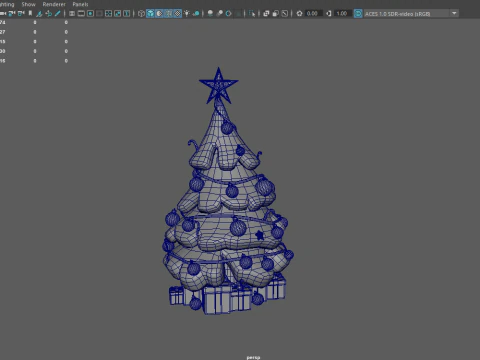The height and width of the screenshot is (360, 480).
Task: Toggle the Film Gate icon
Action: tap(81, 13)
